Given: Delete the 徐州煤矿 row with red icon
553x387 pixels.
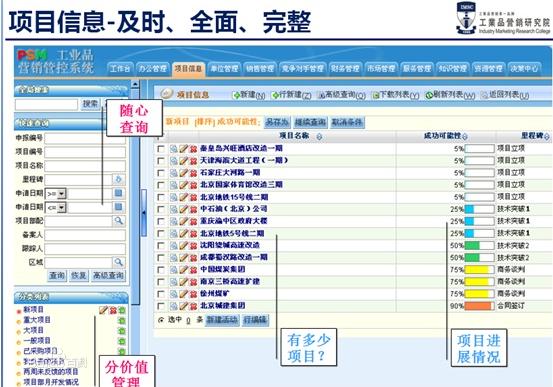Looking at the screenshot, I should 193,294.
